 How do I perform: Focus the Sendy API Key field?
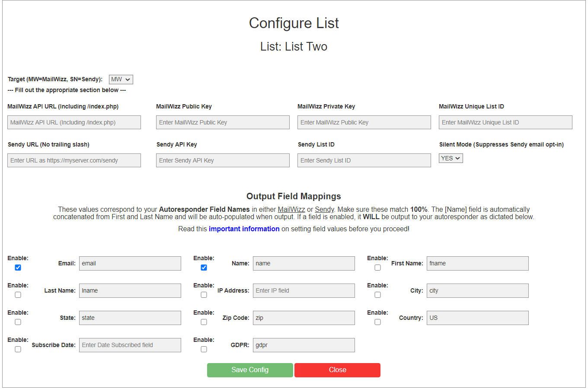coord(223,160)
